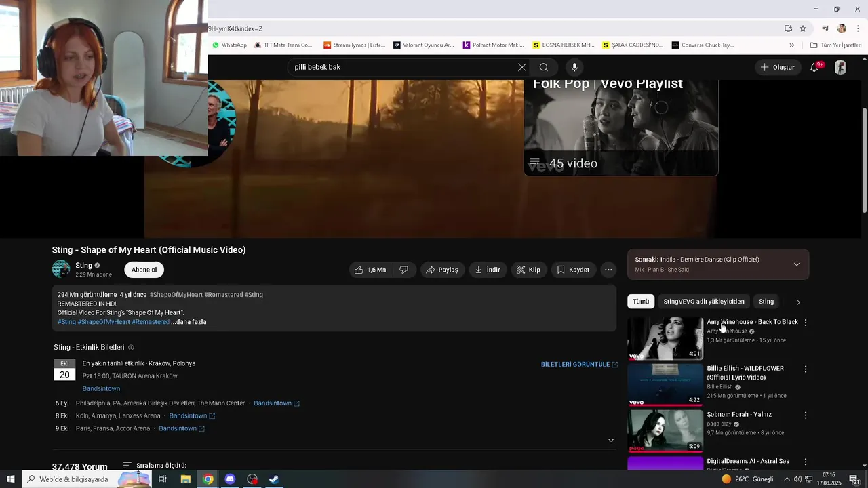Expand the event tickets list chevron
The height and width of the screenshot is (488, 868).
(611, 440)
